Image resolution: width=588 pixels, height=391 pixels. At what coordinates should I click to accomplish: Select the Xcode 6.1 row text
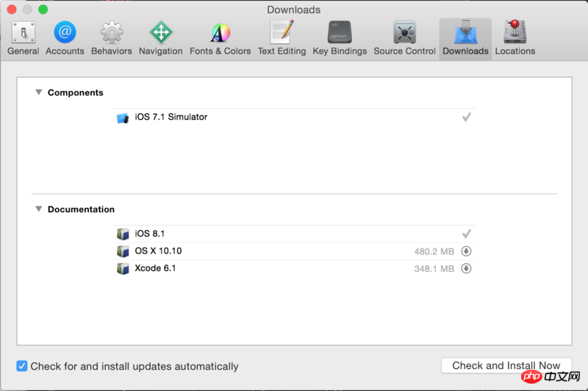tap(155, 268)
